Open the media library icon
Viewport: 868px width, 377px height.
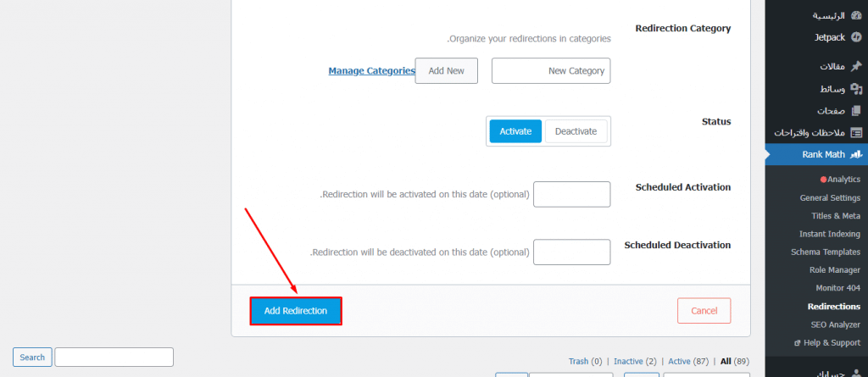(856, 89)
